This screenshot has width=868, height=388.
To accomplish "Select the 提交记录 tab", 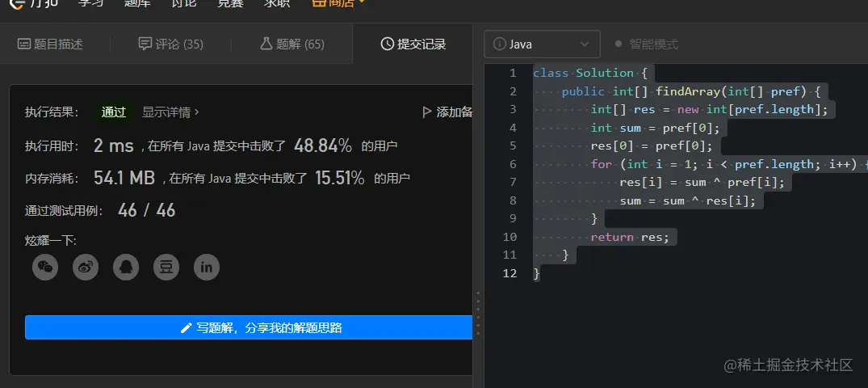I will (x=413, y=44).
